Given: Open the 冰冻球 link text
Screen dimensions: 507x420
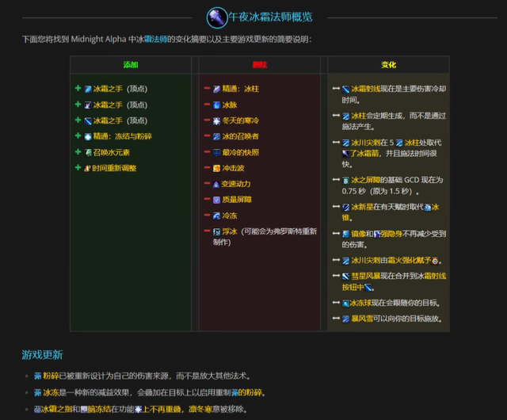Looking at the screenshot, I should tap(360, 303).
